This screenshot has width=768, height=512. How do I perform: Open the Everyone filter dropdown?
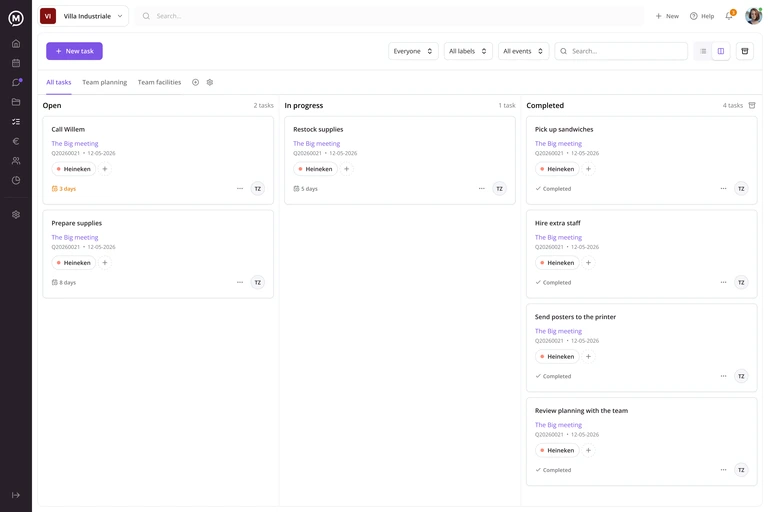point(413,51)
